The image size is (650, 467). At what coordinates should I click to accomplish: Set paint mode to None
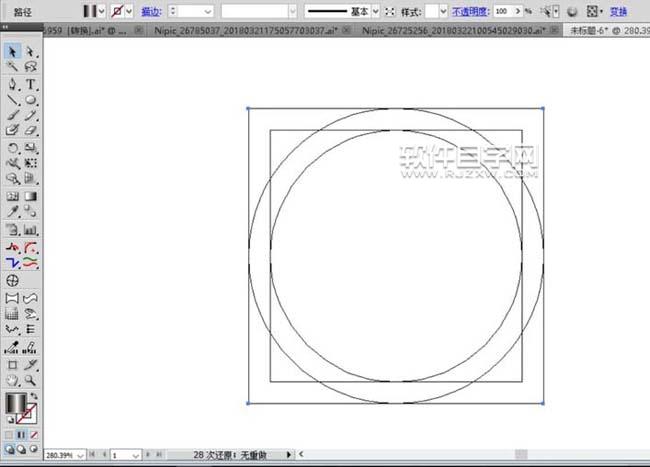click(34, 435)
